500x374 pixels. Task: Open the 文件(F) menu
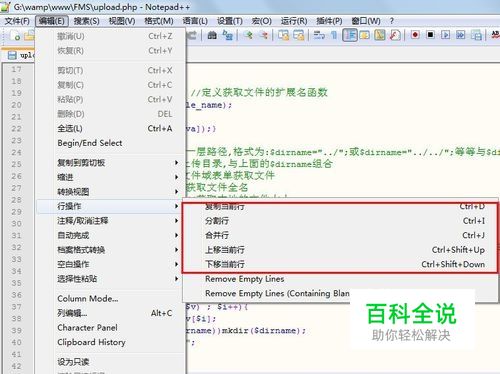click(17, 21)
